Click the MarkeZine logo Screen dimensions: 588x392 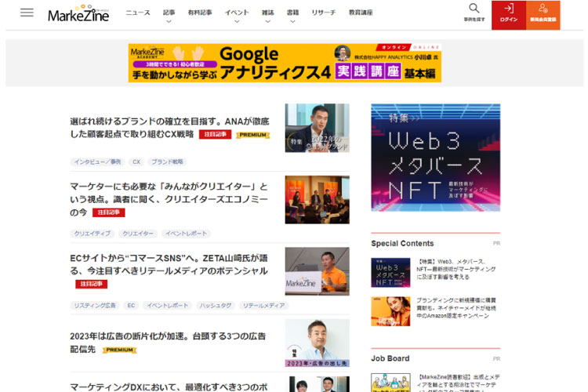pyautogui.click(x=78, y=14)
